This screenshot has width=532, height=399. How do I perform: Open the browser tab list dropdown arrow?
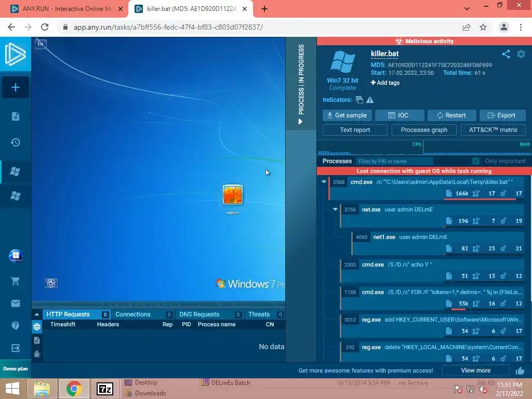467,9
